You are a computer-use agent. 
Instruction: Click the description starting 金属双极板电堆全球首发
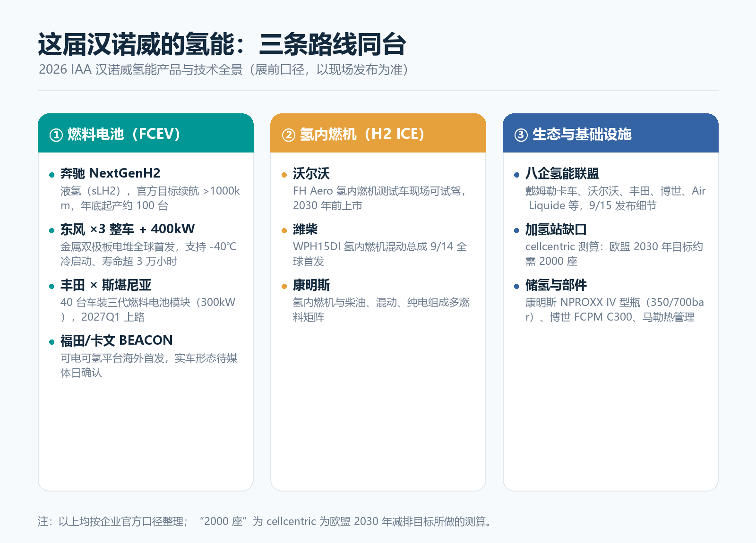(x=148, y=254)
